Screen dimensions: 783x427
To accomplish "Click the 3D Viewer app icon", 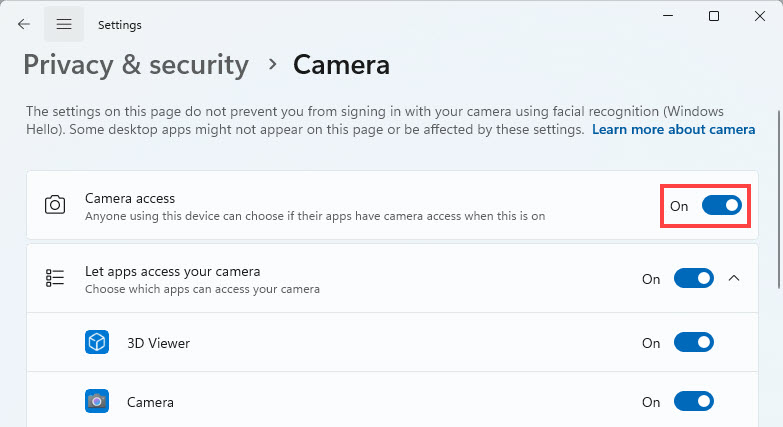I will pyautogui.click(x=97, y=343).
